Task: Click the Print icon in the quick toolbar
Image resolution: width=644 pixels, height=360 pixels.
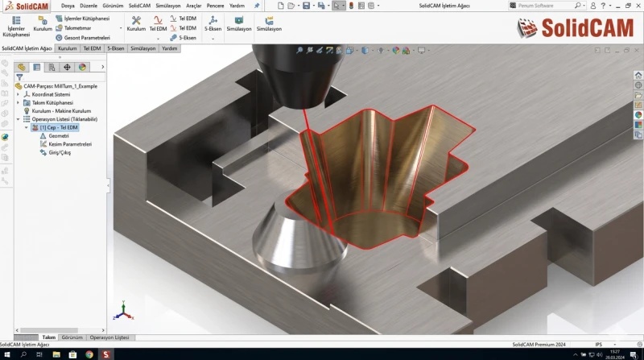Action: click(x=321, y=6)
